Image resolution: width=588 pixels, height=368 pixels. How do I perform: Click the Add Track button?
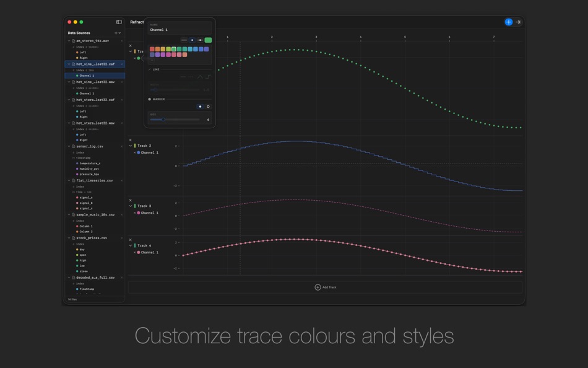(325, 287)
